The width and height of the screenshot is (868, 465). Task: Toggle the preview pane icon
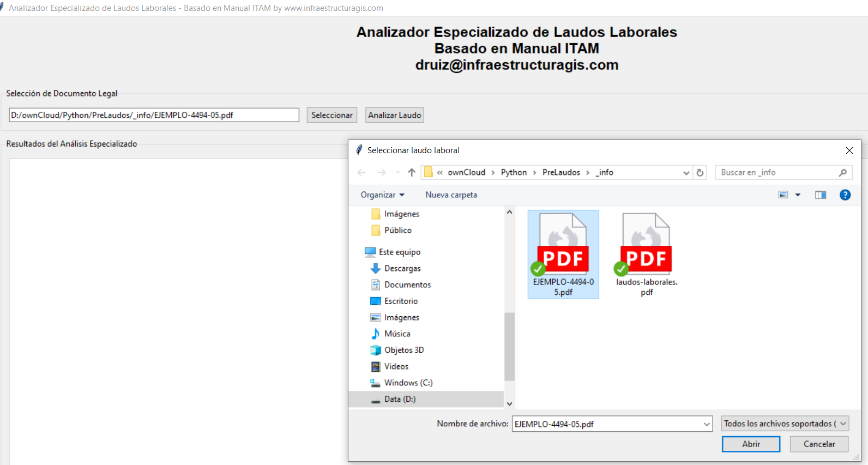click(821, 195)
